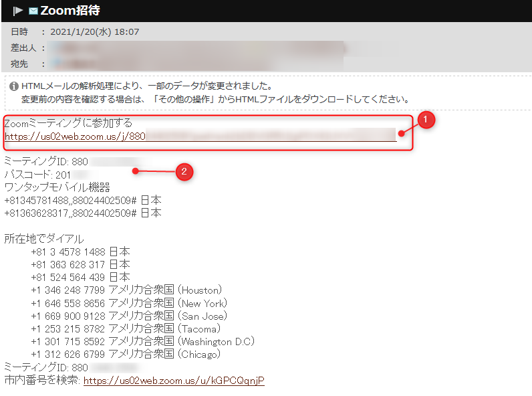
Task: Click one-tap number +81345781488
Action: point(82,200)
